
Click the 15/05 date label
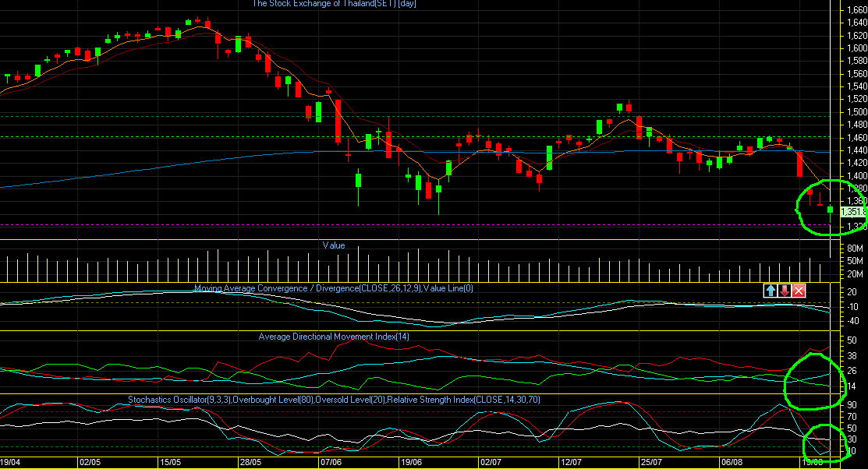[x=170, y=462]
